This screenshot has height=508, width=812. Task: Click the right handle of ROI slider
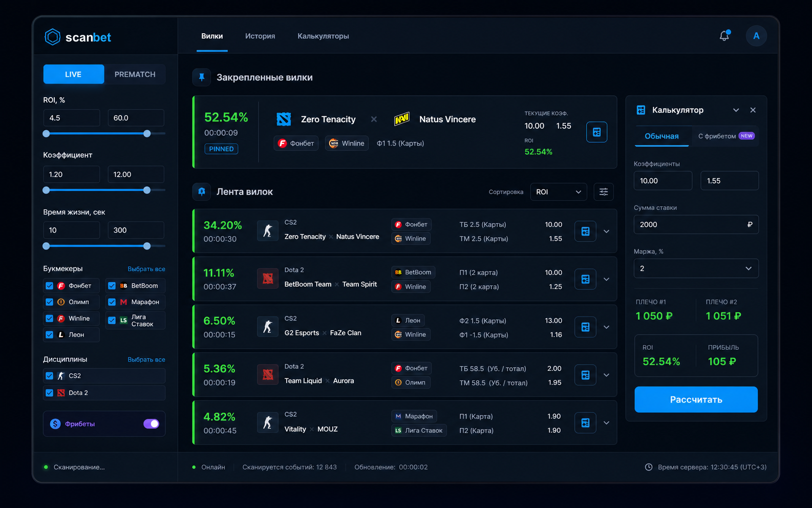coord(147,134)
